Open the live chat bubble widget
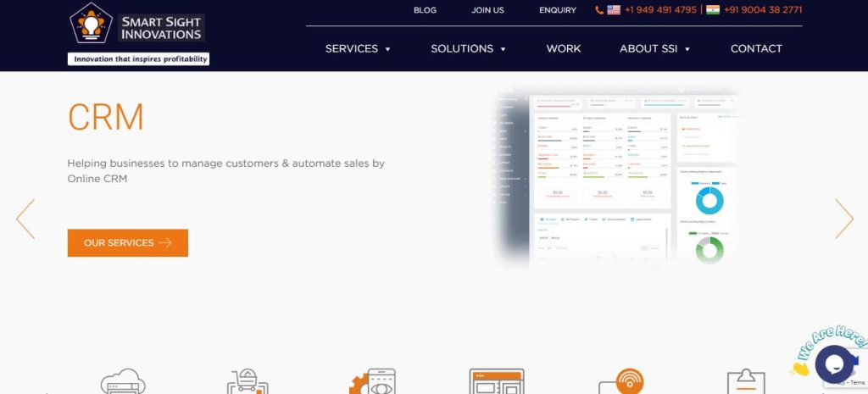Screen dimensions: 868x394 834,364
